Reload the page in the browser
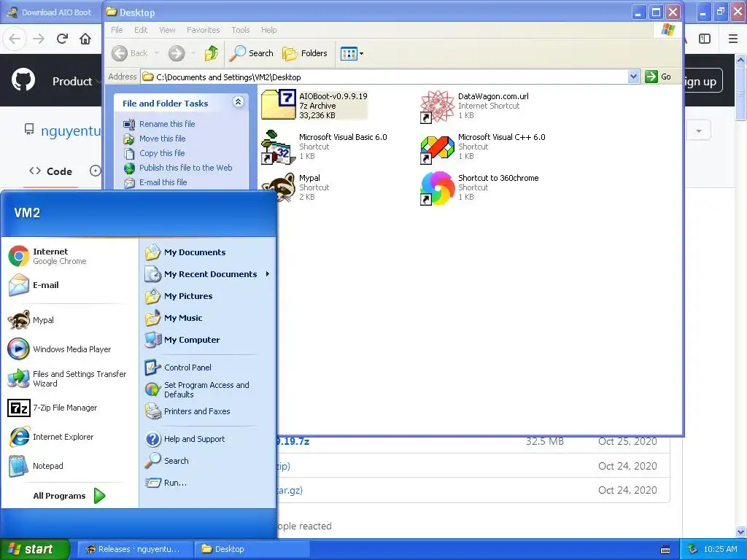Viewport: 747px width, 560px height. coord(63,39)
